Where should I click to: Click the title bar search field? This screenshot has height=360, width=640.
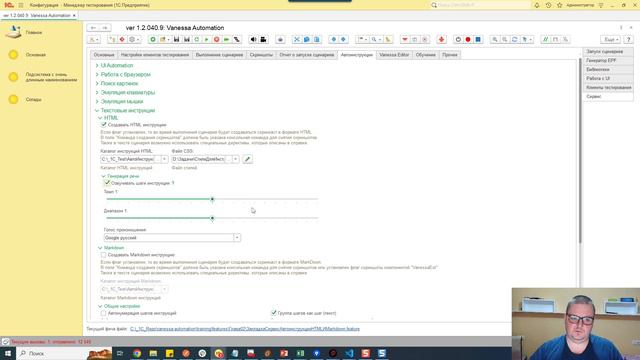point(481,5)
